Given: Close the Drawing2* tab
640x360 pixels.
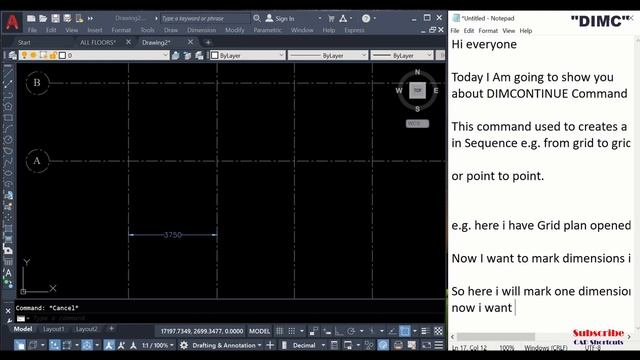Looking at the screenshot, I should 190,42.
